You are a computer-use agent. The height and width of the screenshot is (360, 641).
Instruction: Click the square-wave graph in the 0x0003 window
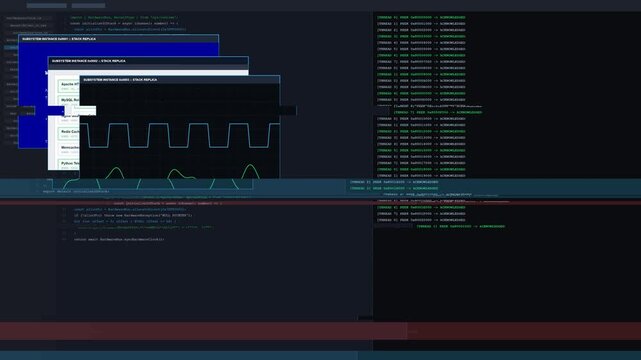click(x=180, y=135)
